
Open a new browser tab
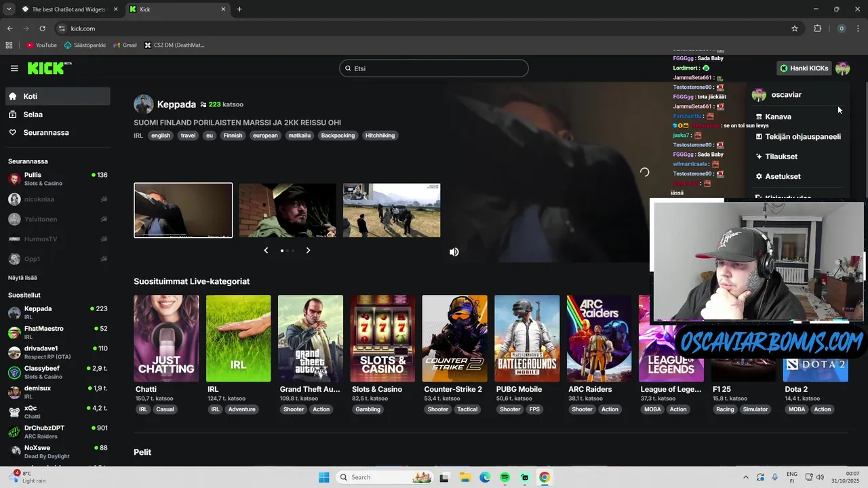pyautogui.click(x=239, y=9)
